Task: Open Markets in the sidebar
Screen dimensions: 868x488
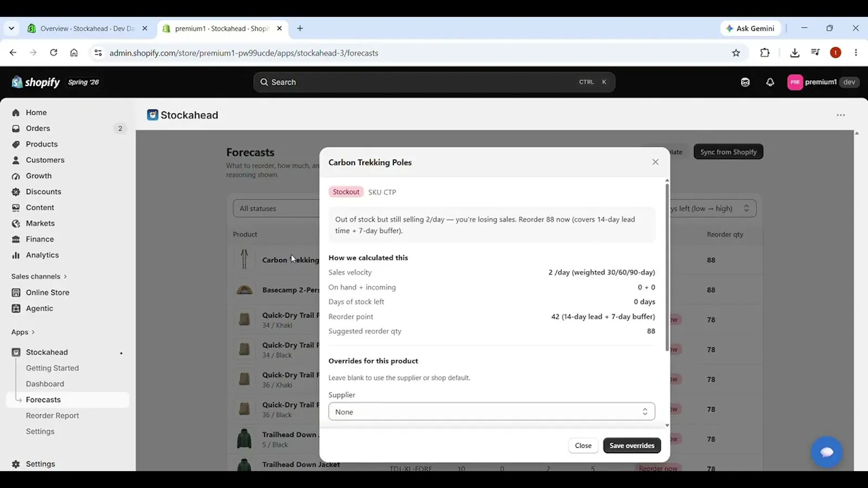Action: 40,223
